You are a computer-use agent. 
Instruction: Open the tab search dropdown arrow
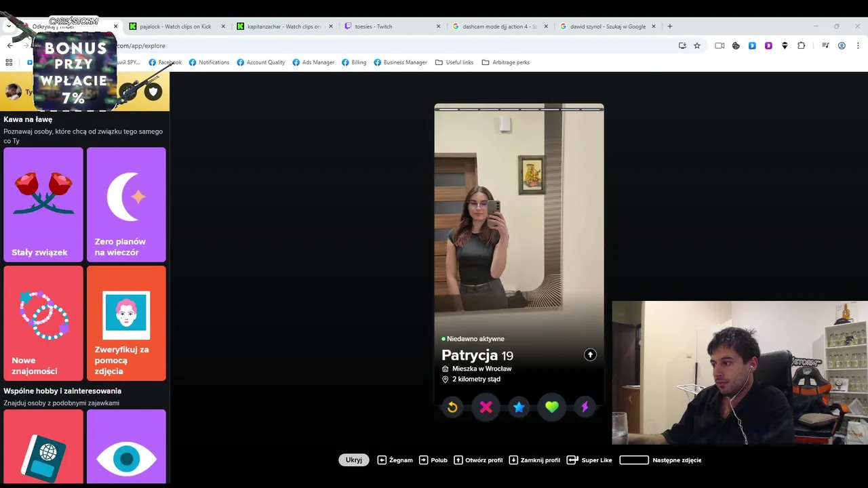click(x=9, y=26)
